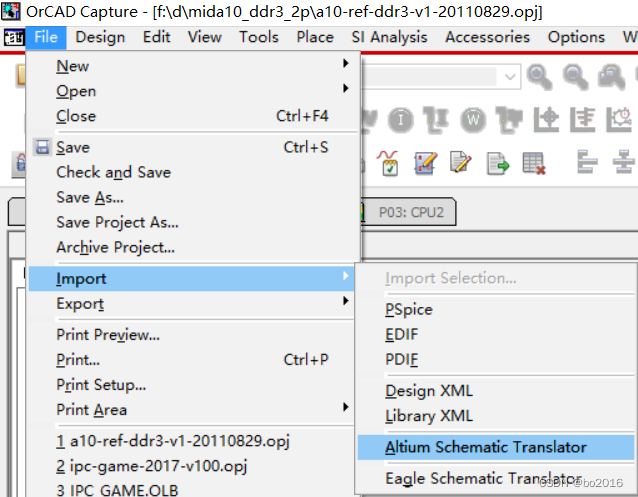
Task: Click the zoom out magnifier icon
Action: click(x=575, y=77)
